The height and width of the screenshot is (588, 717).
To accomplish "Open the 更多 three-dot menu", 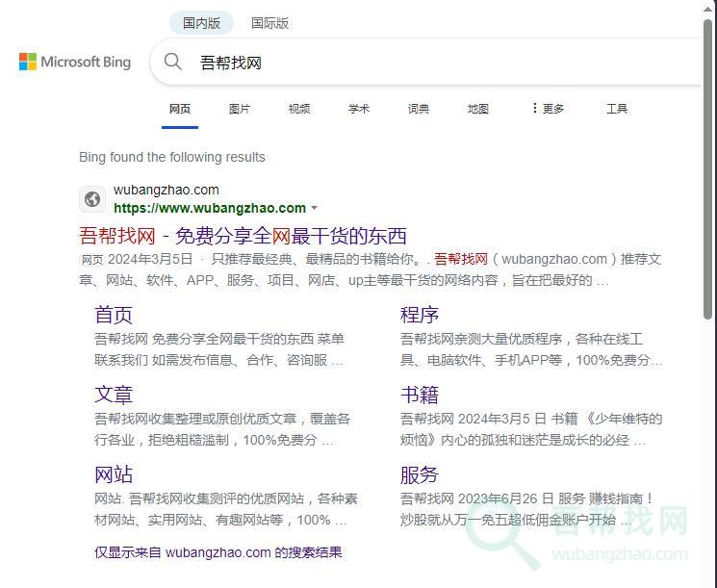I will pos(548,109).
